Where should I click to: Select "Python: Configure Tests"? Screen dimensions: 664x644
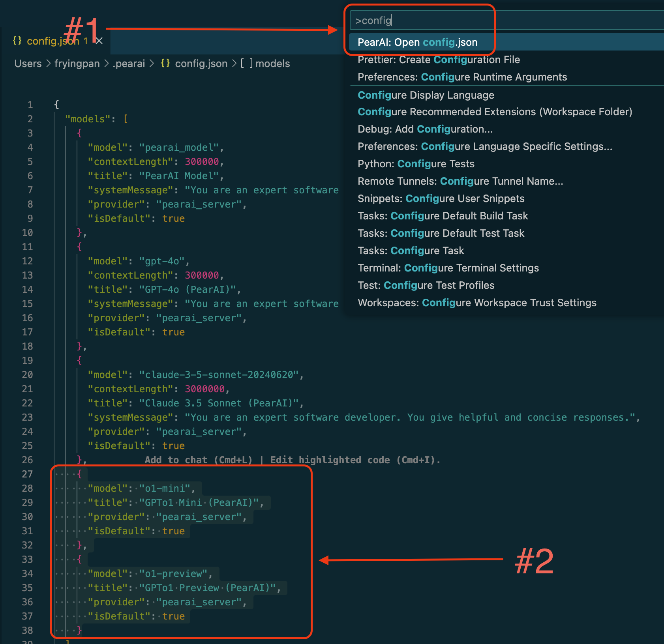coord(416,164)
